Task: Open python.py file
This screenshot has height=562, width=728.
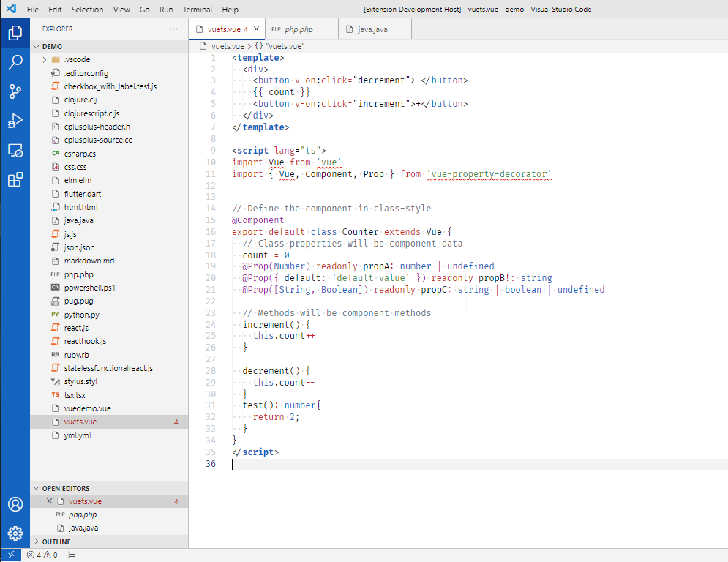Action: coord(109,315)
